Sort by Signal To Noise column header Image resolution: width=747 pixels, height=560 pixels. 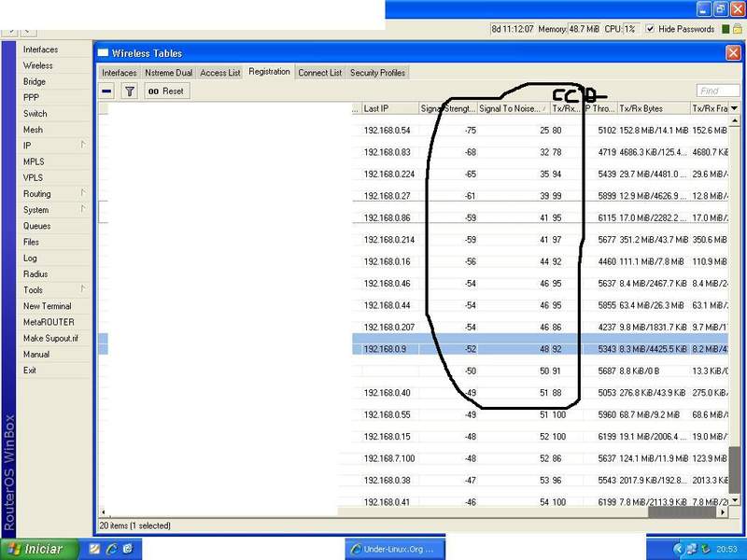point(514,108)
